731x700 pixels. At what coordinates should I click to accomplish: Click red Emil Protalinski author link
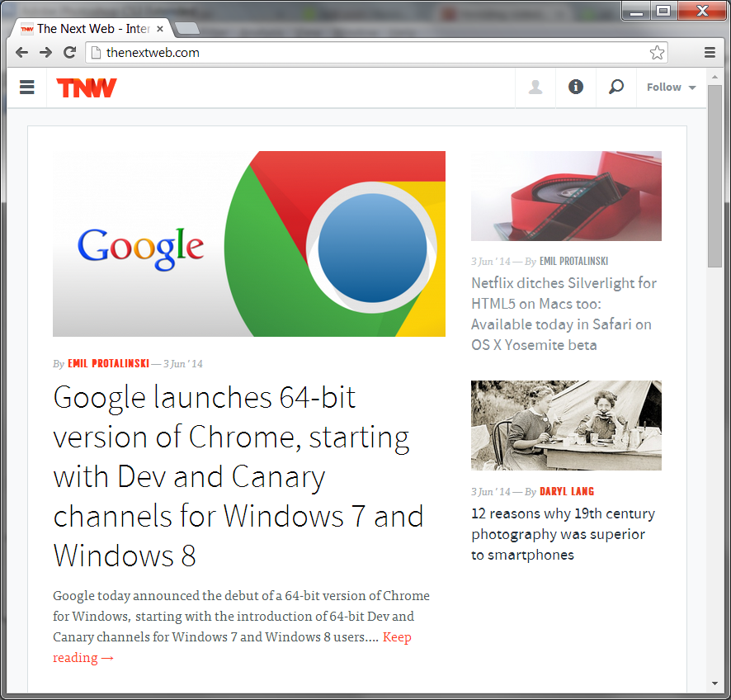(109, 363)
